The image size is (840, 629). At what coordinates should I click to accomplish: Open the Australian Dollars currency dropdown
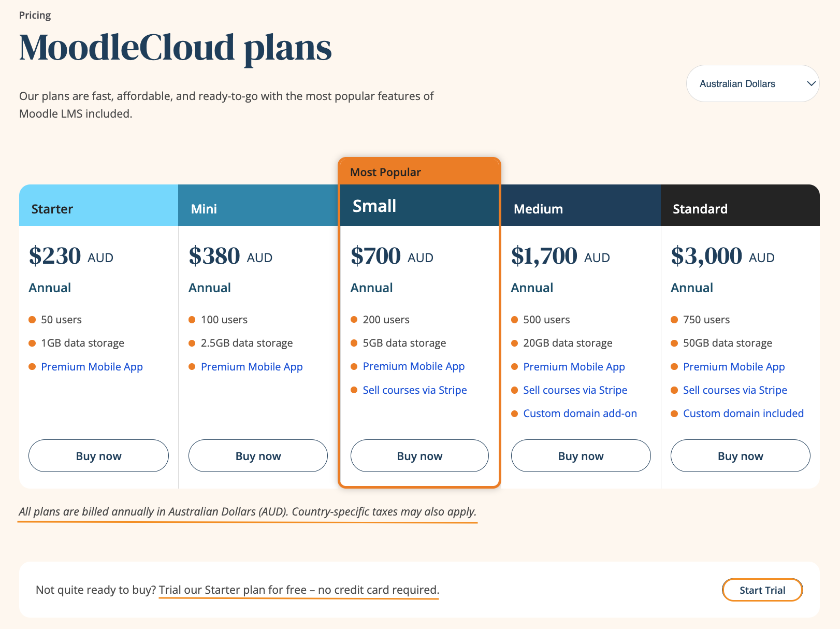coord(752,83)
